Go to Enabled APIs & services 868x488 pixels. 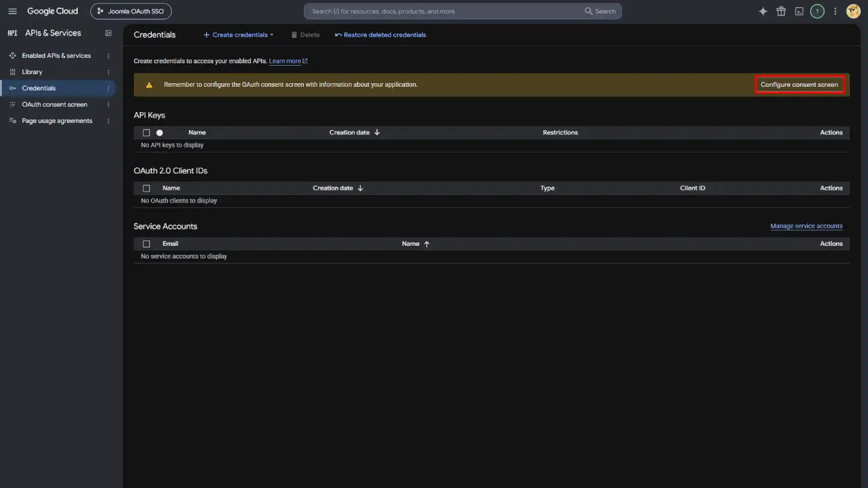click(x=56, y=56)
